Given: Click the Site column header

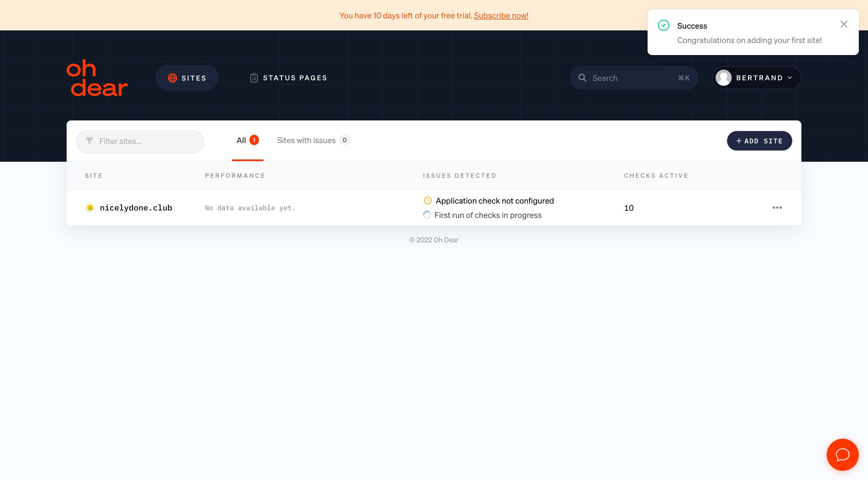Looking at the screenshot, I should tap(94, 176).
